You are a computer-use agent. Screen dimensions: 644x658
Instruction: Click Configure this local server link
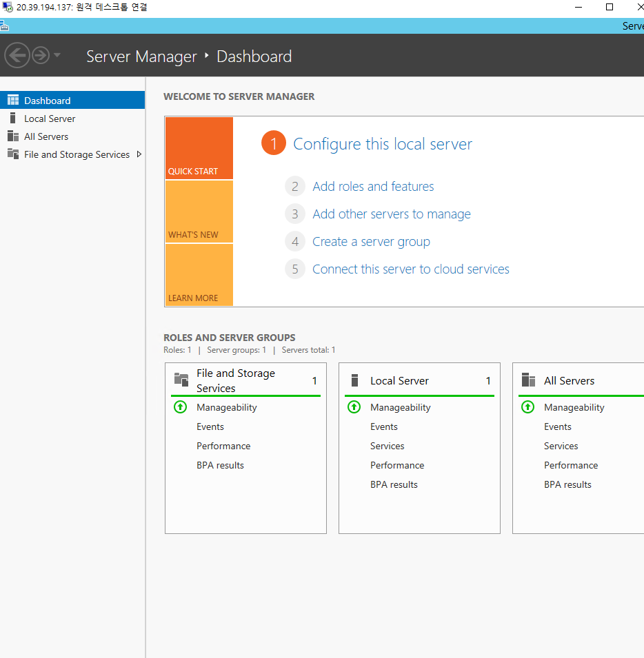383,144
